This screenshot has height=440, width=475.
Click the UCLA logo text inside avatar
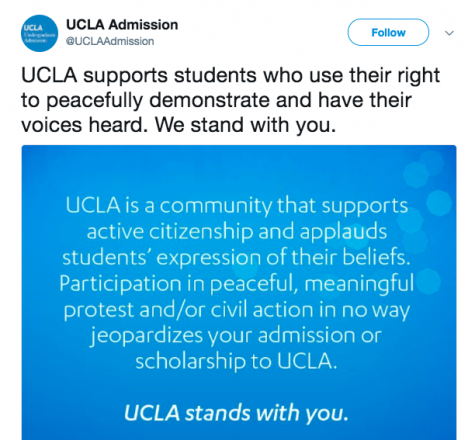(x=34, y=28)
